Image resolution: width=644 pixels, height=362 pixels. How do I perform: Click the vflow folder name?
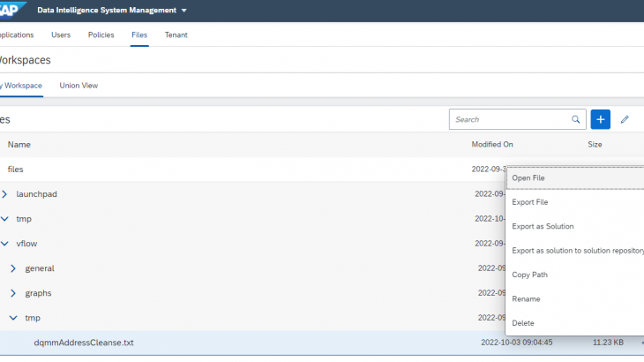26,244
